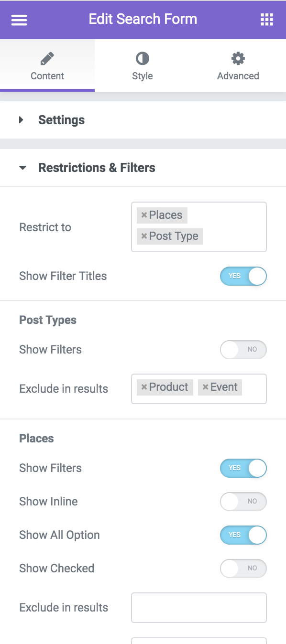Click the pencil Content icon

[x=47, y=59]
